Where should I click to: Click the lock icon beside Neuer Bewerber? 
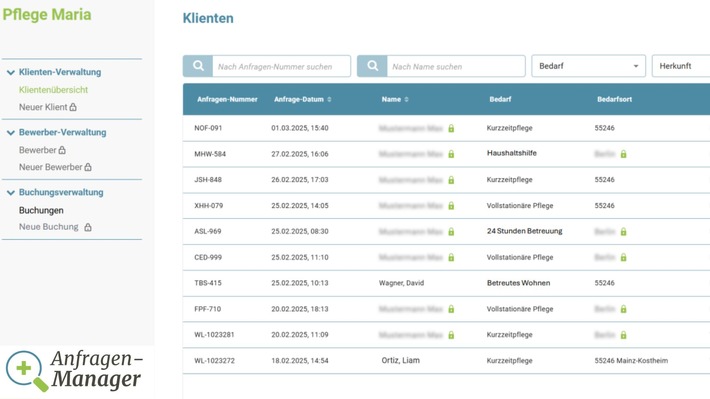88,167
